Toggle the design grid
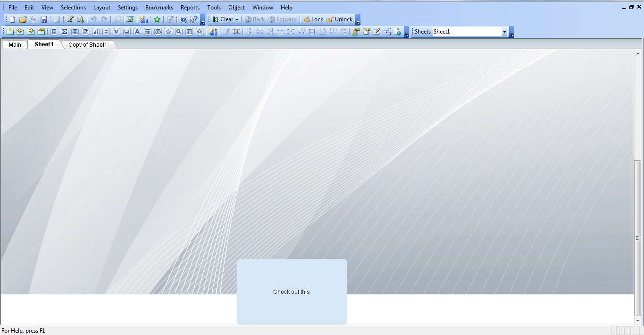The width and height of the screenshot is (644, 335). tap(236, 31)
